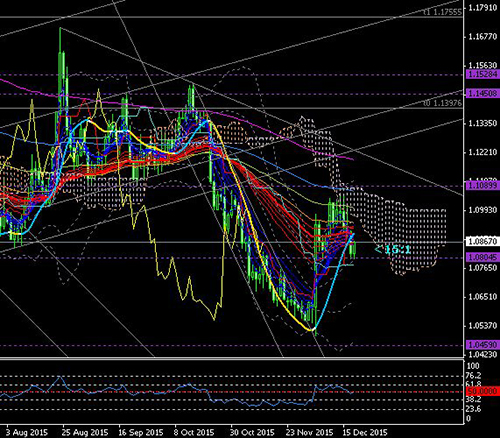
Task: Click the red 50.0000 RSI level label
Action: (x=482, y=391)
